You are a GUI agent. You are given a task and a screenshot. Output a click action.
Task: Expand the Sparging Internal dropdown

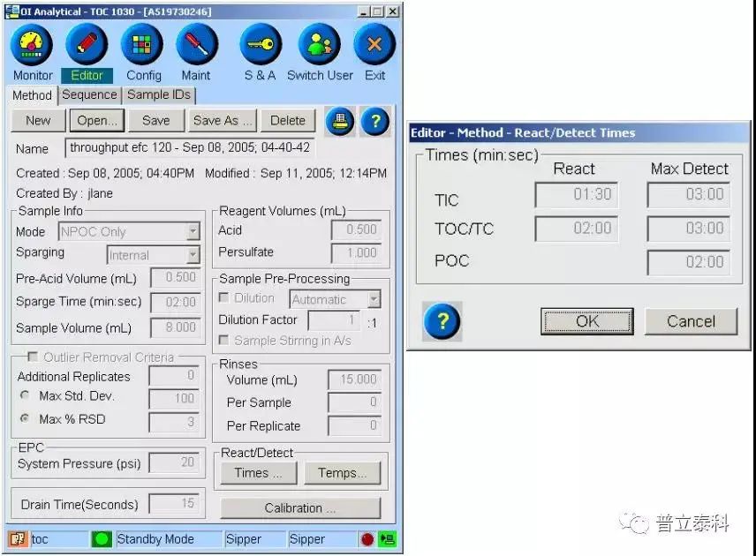(x=193, y=254)
